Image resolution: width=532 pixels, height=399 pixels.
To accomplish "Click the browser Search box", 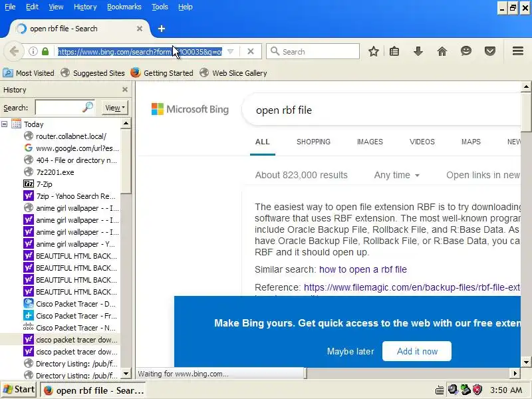I will pos(313,52).
